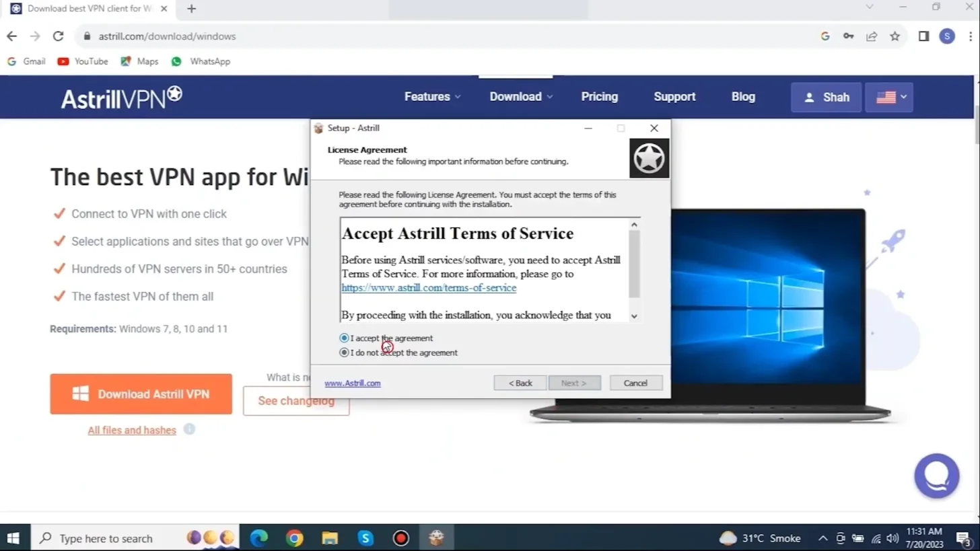Click the address bar URL field
Screen dimensions: 980x551
coord(444,36)
